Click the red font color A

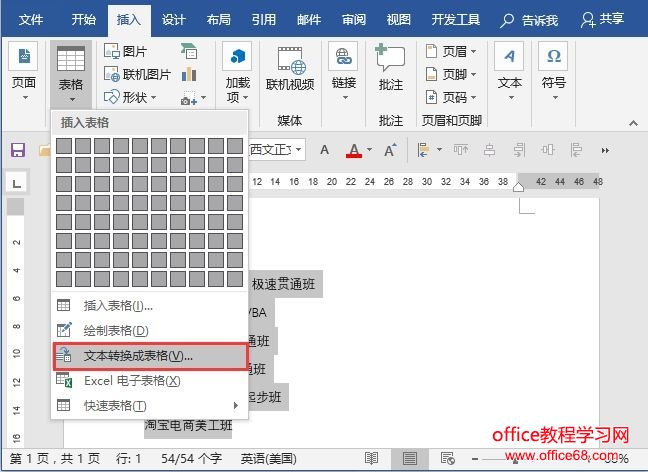point(354,150)
